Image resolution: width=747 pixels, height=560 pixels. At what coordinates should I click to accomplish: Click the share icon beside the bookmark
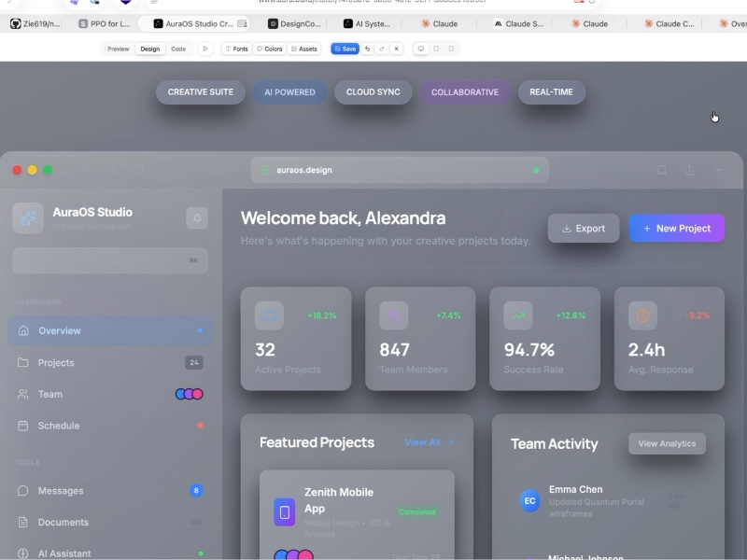689,170
